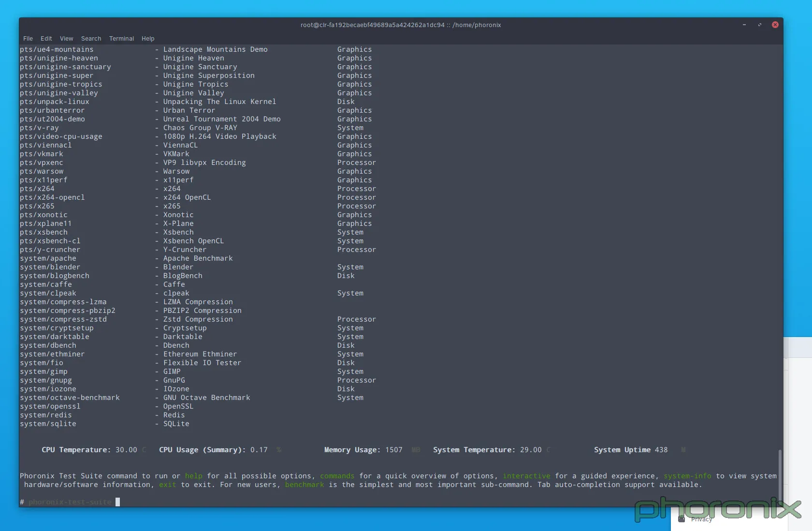
Task: Select the pts/xplane11 entry
Action: [46, 223]
